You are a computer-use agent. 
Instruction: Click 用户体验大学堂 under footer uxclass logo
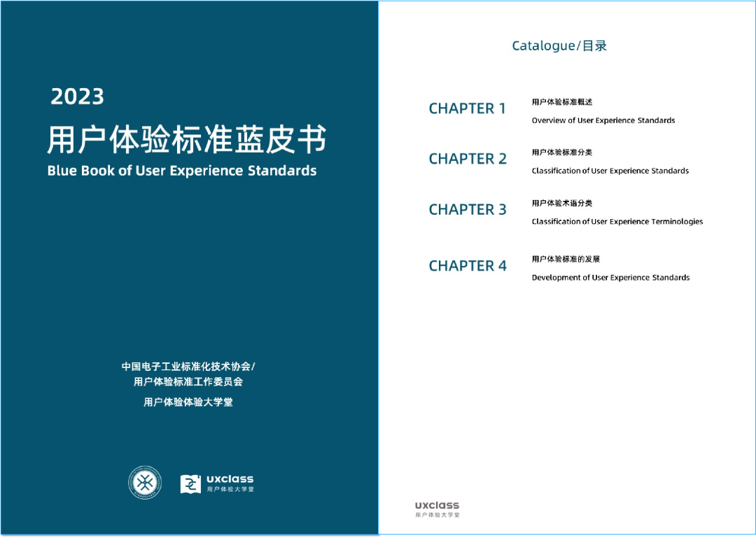coord(437,515)
